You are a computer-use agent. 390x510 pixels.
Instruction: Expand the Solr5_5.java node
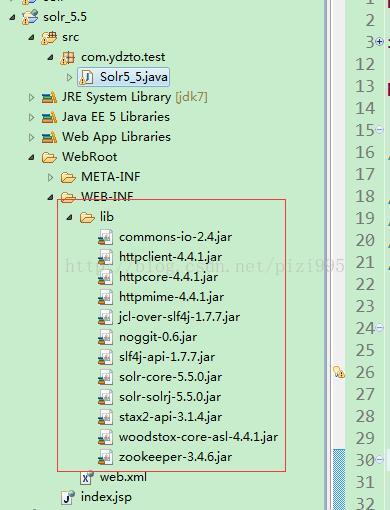[x=69, y=77]
